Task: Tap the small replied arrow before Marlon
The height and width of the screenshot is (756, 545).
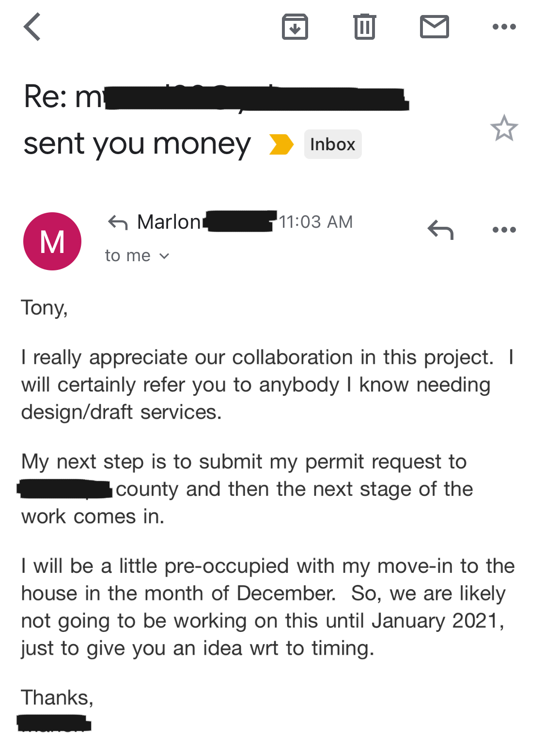Action: (118, 222)
